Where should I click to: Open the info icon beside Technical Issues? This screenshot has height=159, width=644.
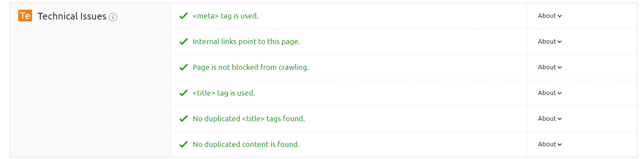pos(113,17)
